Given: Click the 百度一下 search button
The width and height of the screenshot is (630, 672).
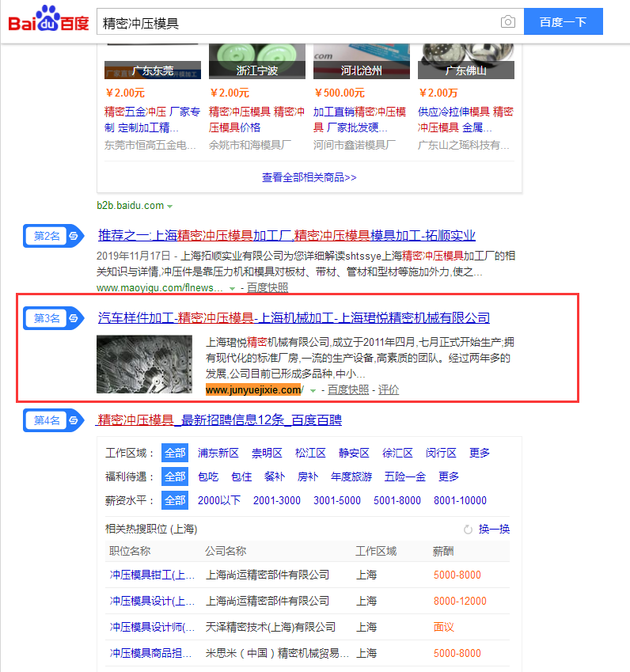Looking at the screenshot, I should tap(564, 21).
